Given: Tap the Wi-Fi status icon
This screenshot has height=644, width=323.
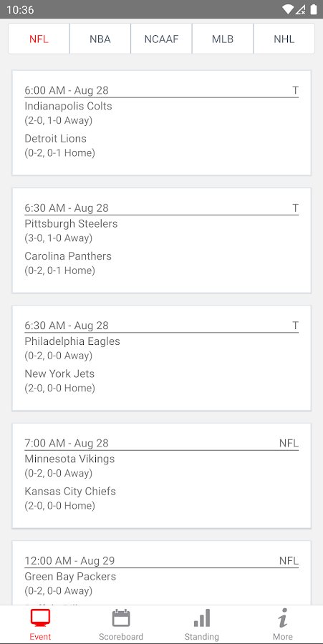Looking at the screenshot, I should point(288,9).
